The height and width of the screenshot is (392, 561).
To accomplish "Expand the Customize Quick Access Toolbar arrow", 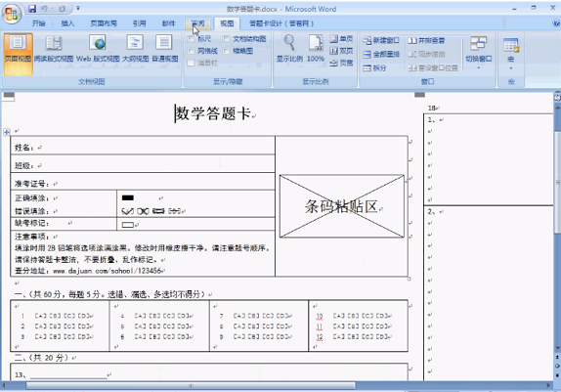I will [78, 8].
